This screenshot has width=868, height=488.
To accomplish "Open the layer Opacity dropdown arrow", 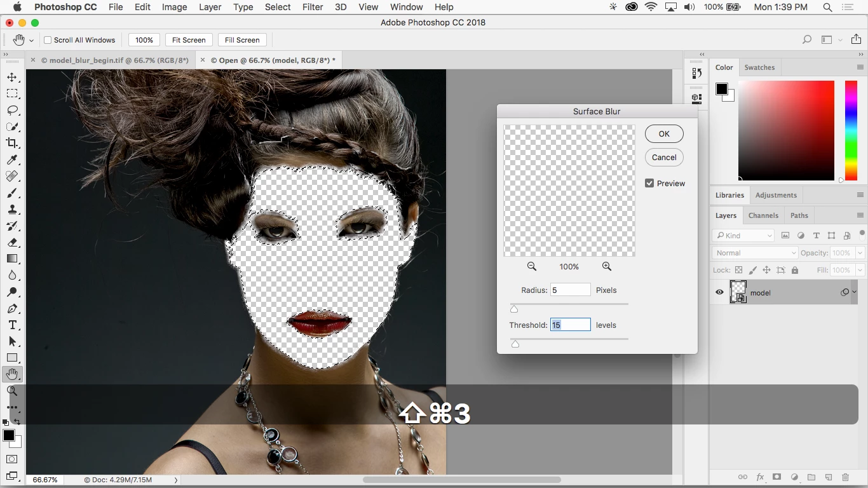I will tap(860, 253).
